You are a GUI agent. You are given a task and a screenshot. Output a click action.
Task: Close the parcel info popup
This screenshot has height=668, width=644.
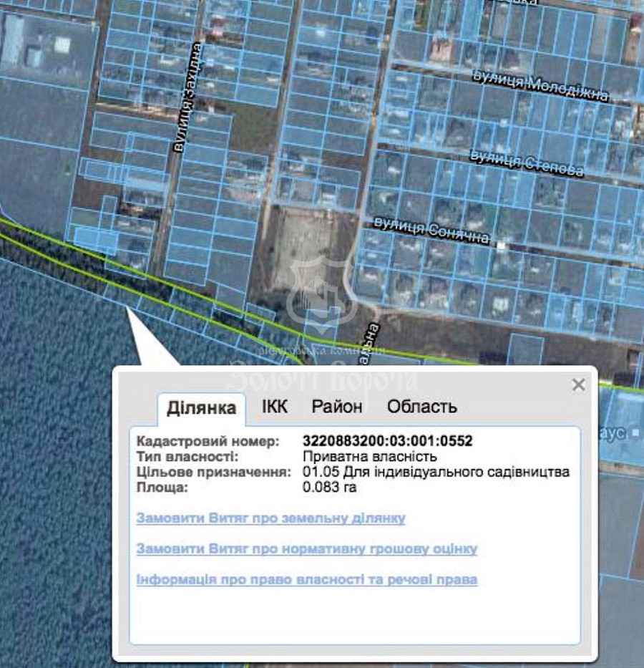(578, 385)
